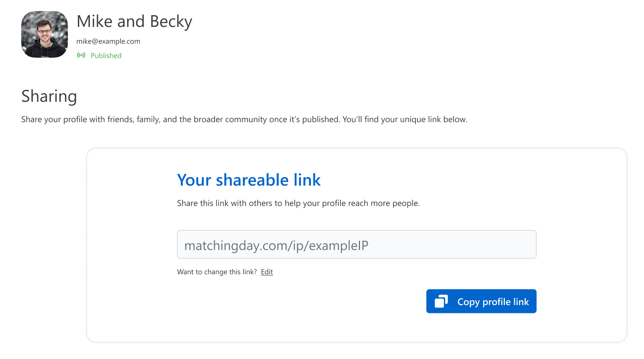Click the green Published status label

pyautogui.click(x=106, y=56)
